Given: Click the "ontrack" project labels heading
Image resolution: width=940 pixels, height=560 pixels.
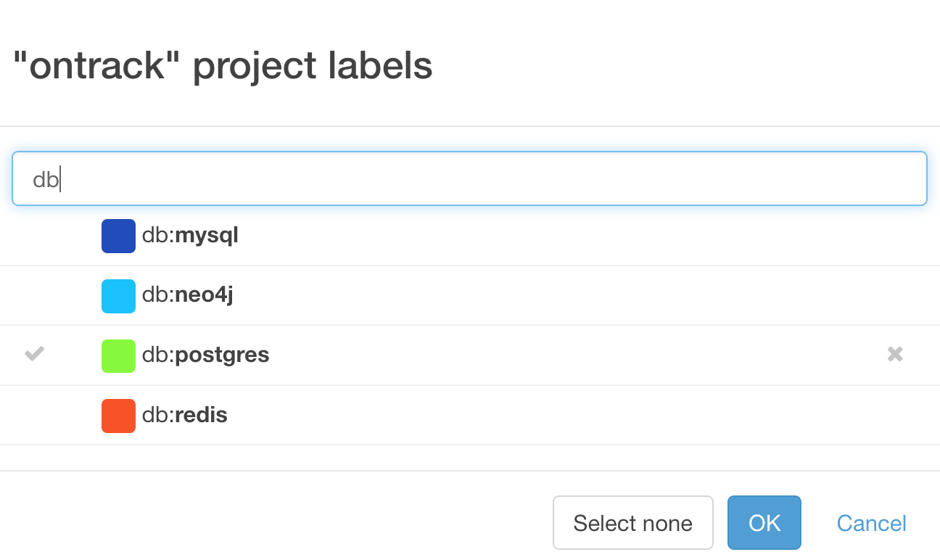Looking at the screenshot, I should click(223, 66).
